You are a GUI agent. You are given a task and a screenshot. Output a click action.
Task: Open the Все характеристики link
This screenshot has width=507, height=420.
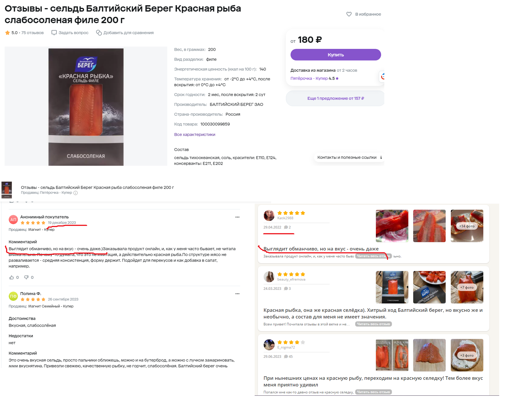[x=194, y=135]
